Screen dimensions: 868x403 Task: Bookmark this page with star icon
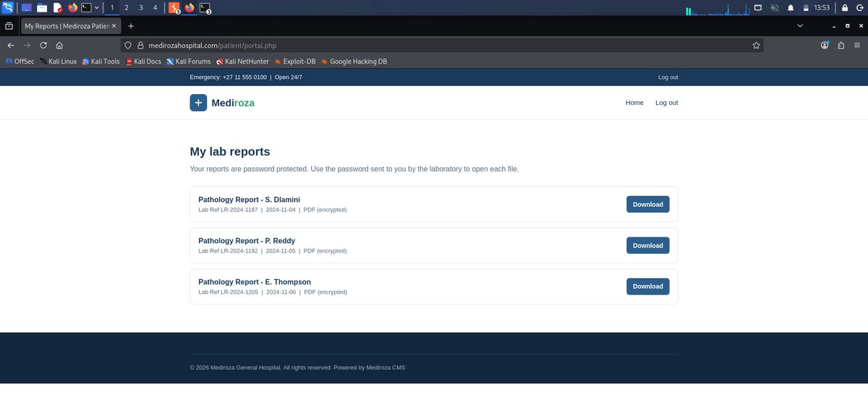point(756,45)
